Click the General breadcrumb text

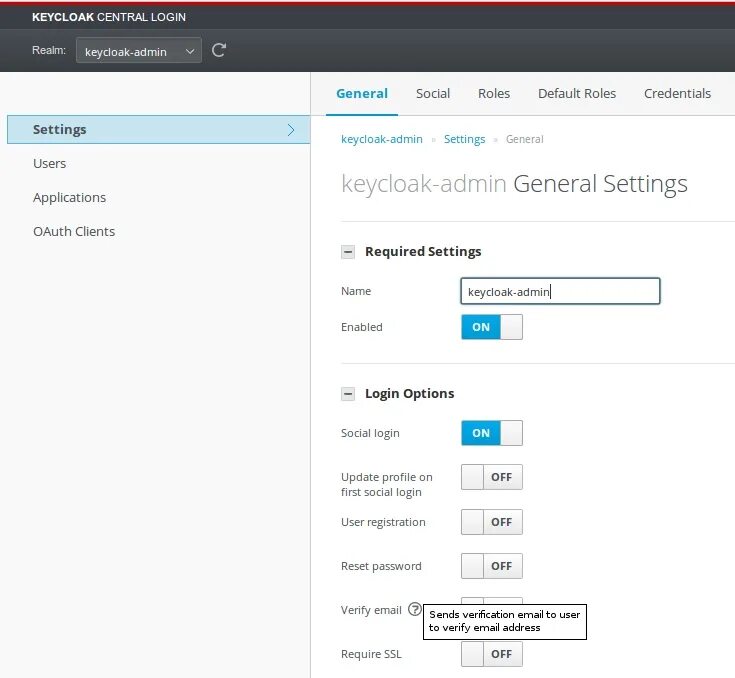pos(525,139)
